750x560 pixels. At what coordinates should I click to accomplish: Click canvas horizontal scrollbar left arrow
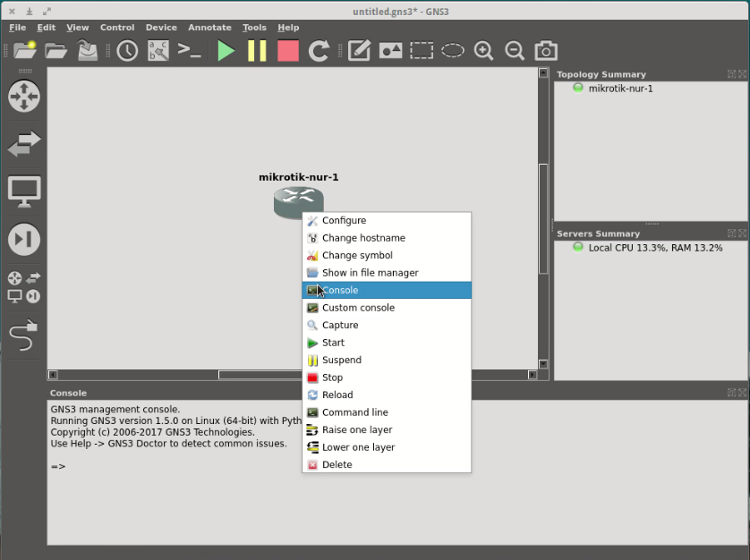53,375
